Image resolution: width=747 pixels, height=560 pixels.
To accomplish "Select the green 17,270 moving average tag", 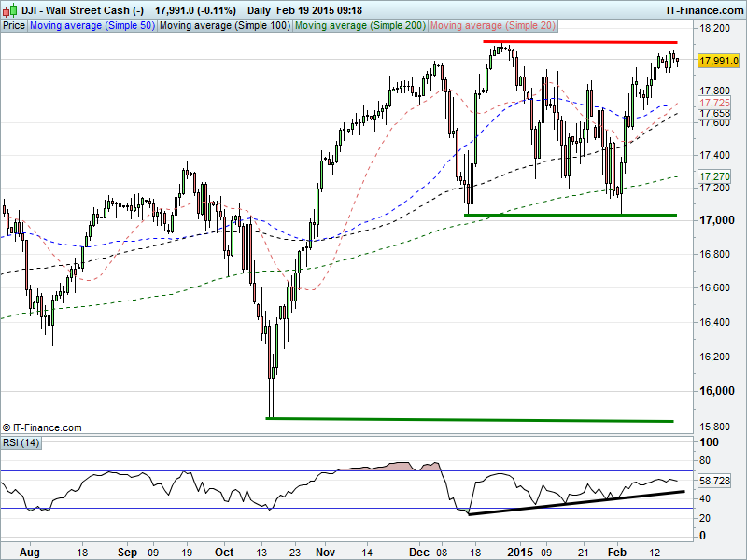I will coord(715,176).
